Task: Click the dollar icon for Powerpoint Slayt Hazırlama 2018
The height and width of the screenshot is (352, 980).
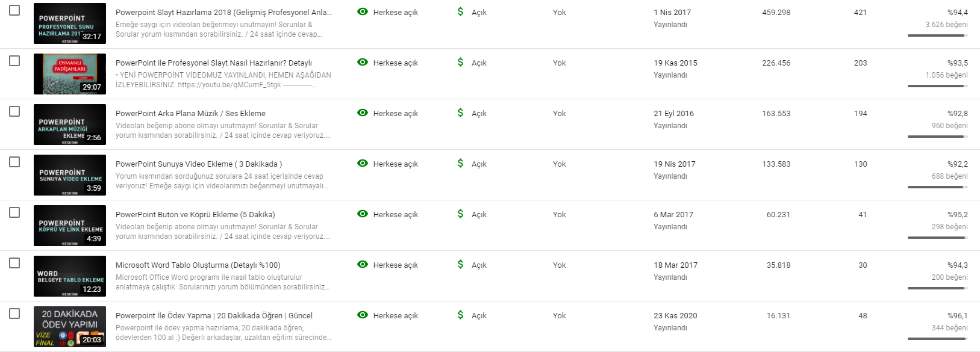Action: [x=460, y=11]
